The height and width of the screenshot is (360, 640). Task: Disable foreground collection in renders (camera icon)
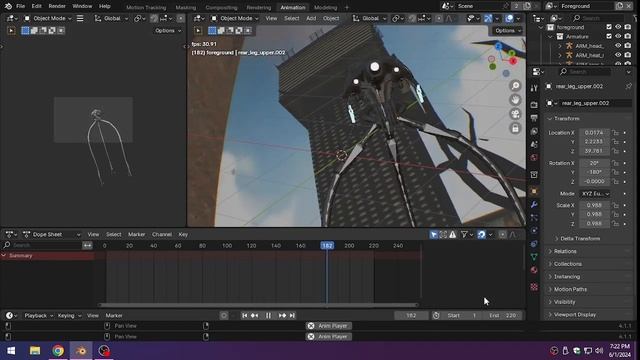628,27
